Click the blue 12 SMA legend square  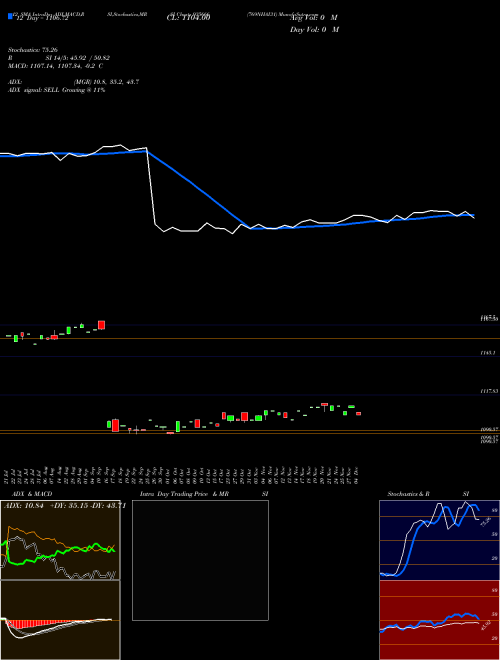pyautogui.click(x=10, y=16)
